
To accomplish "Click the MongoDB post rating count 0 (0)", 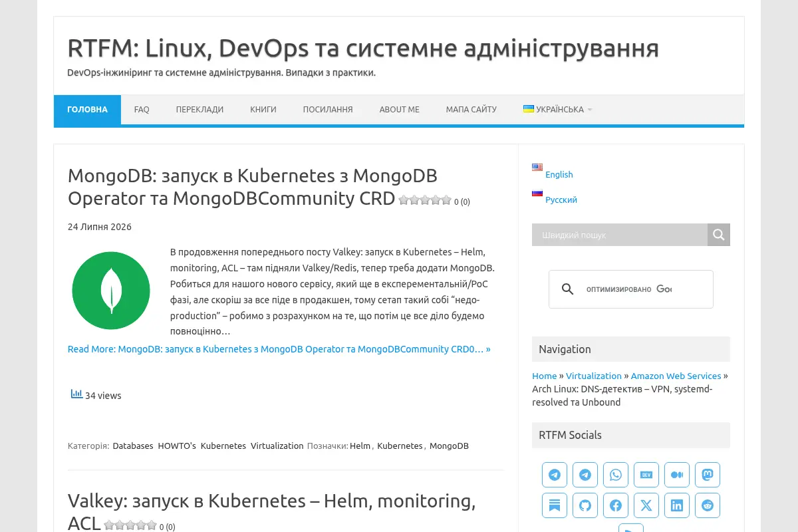I will coord(462,201).
